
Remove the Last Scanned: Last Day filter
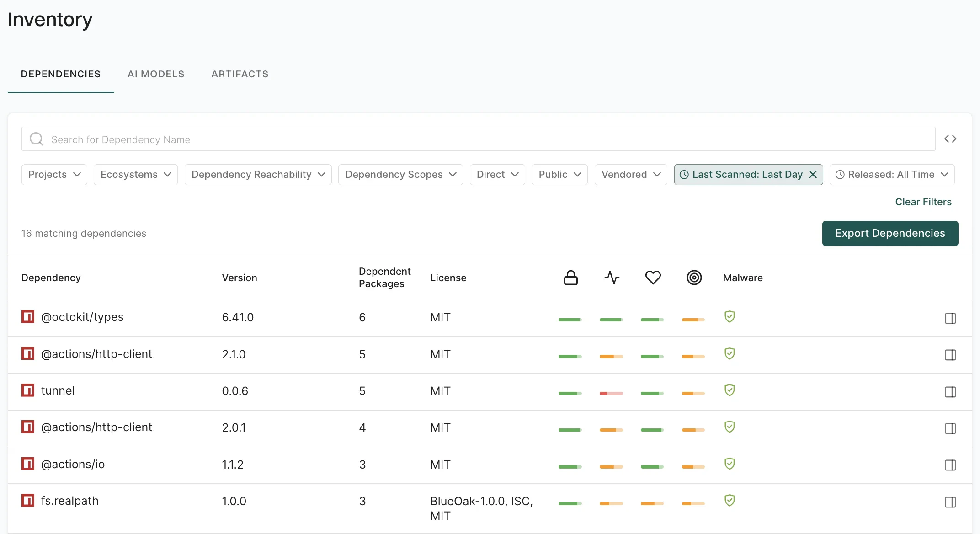tap(813, 175)
